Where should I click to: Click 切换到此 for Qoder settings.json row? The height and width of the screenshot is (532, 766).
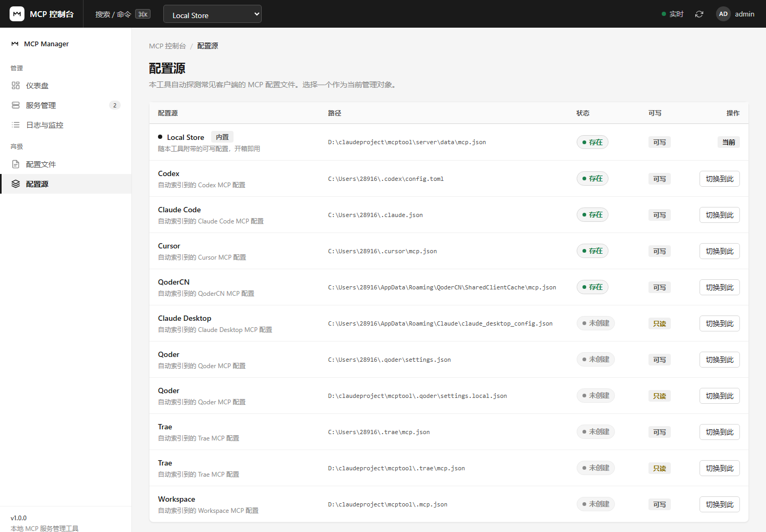coord(719,360)
